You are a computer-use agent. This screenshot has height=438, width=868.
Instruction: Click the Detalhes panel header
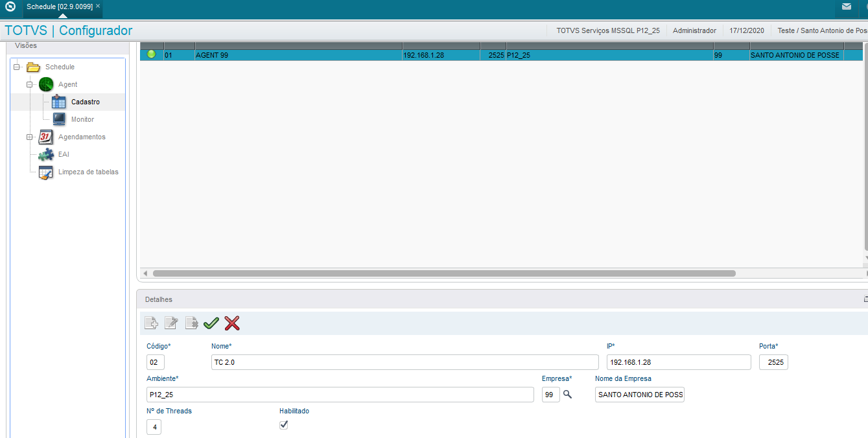pyautogui.click(x=502, y=299)
